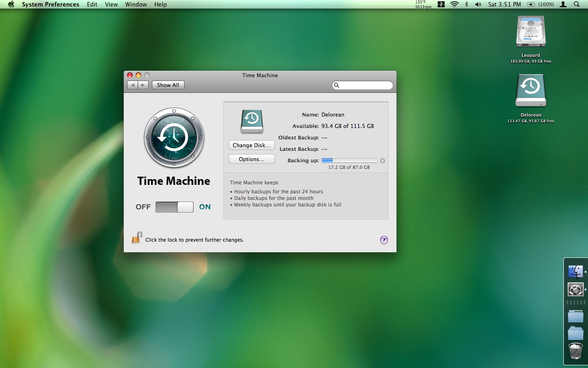
Task: Click the battery status (100%) icon
Action: click(541, 4)
